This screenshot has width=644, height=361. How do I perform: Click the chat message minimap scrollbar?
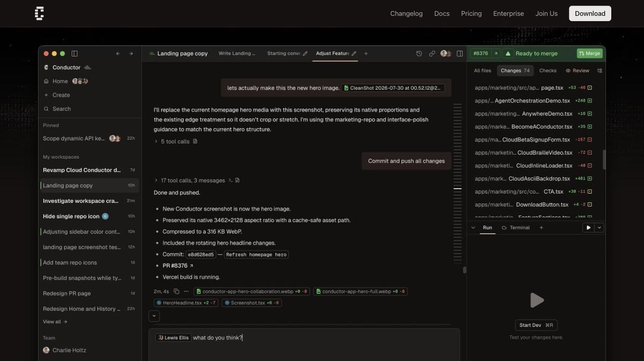coord(458,182)
